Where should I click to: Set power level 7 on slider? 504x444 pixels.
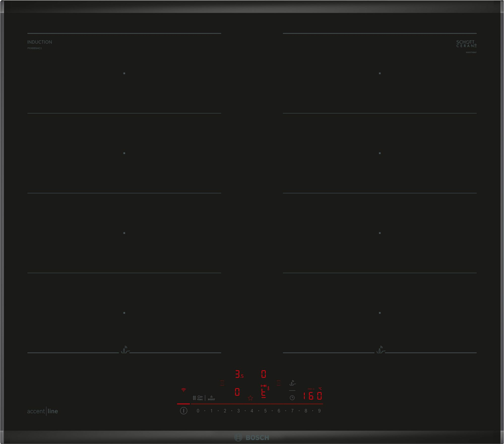click(292, 411)
